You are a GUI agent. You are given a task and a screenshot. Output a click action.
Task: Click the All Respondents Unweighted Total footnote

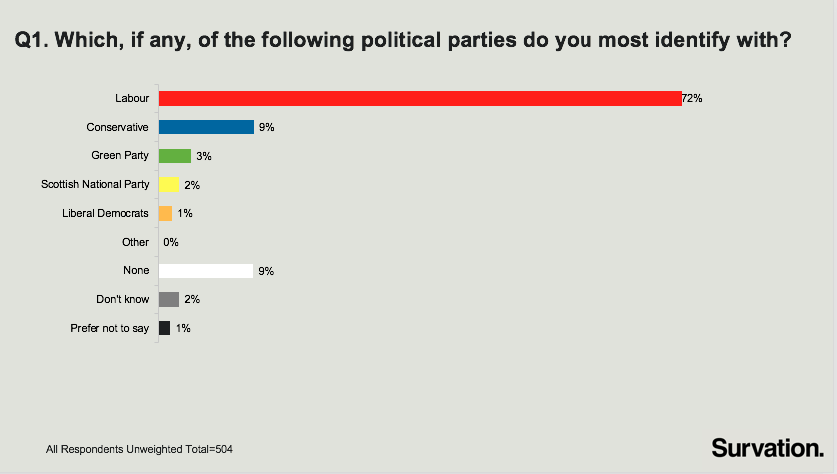tap(139, 449)
